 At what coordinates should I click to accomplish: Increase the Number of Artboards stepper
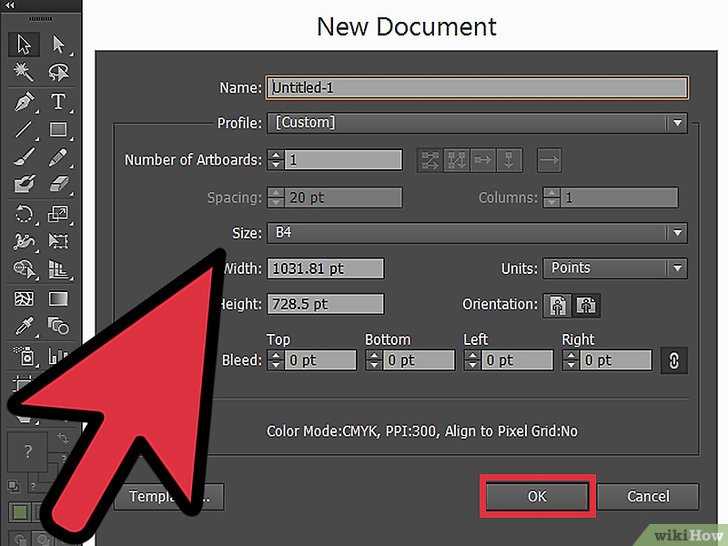tap(276, 155)
